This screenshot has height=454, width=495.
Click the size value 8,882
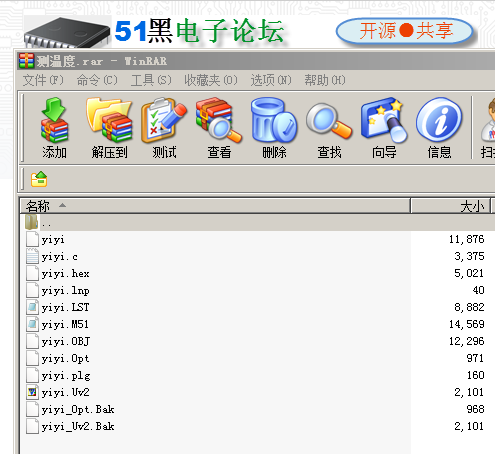pyautogui.click(x=469, y=307)
